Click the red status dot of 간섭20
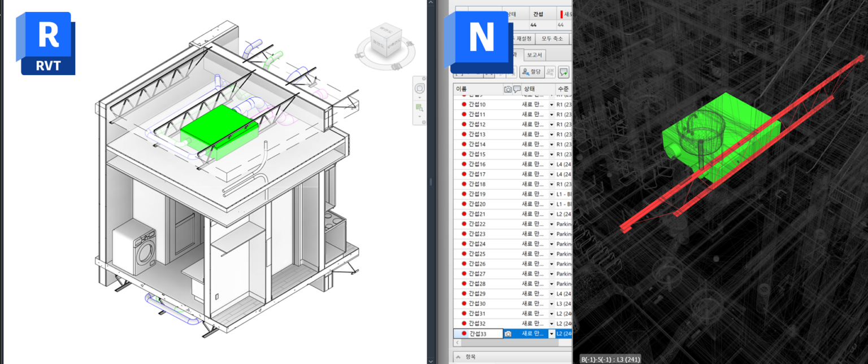The image size is (868, 364). [464, 204]
